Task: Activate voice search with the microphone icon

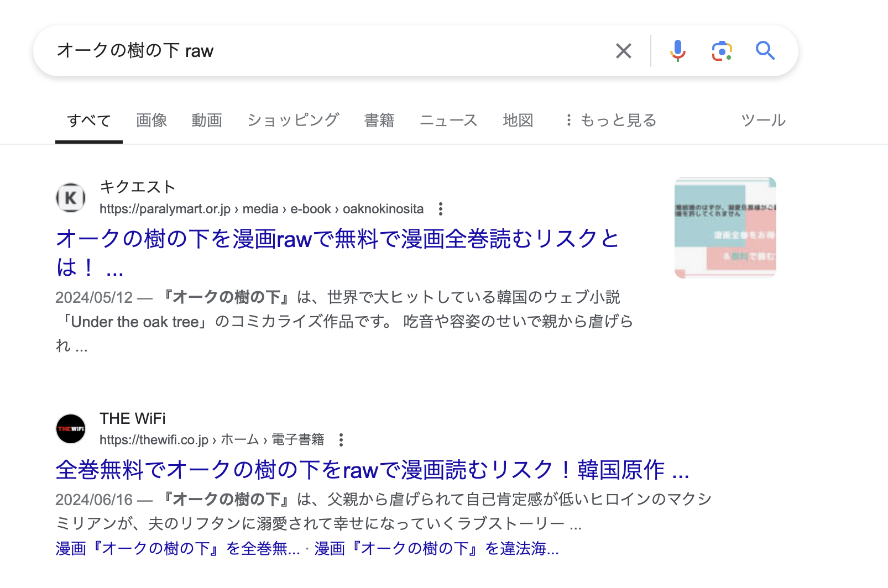Action: [677, 51]
